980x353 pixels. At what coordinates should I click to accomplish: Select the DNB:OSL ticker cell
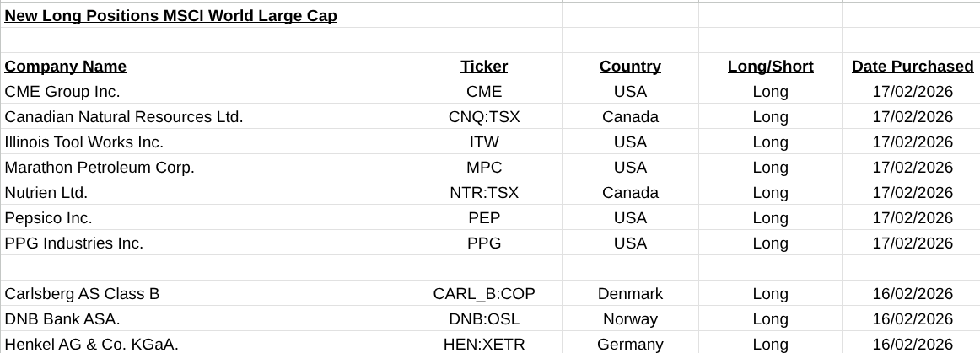coord(484,319)
